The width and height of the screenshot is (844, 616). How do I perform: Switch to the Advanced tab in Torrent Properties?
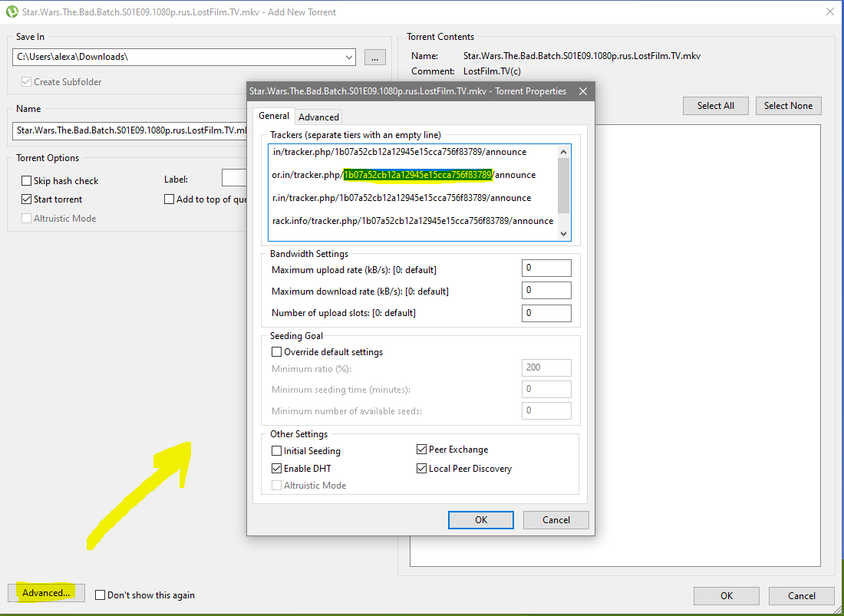[318, 117]
